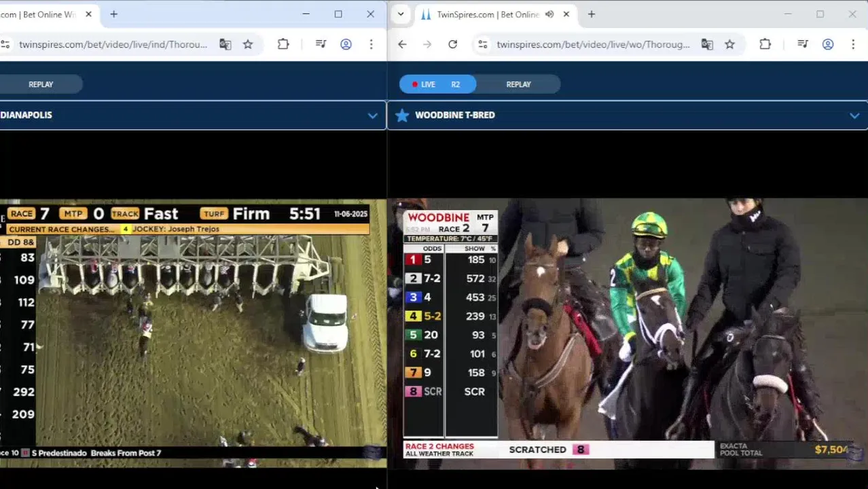
Task: Click the translate icon in left browser window
Action: click(x=225, y=44)
